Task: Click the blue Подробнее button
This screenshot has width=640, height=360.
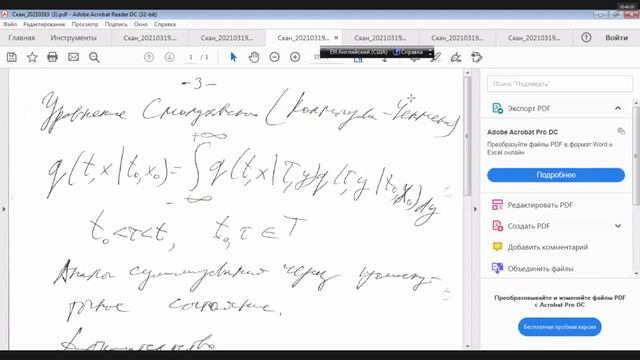Action: (556, 175)
